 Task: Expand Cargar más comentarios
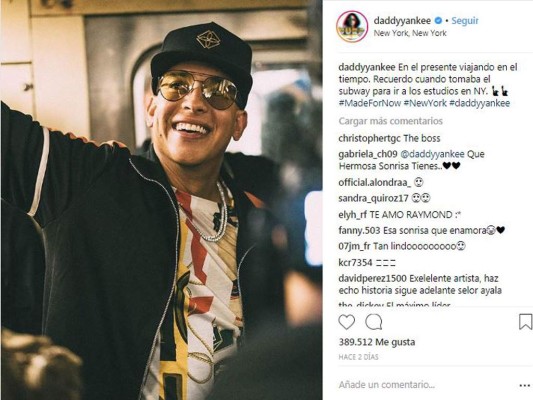tap(390, 121)
